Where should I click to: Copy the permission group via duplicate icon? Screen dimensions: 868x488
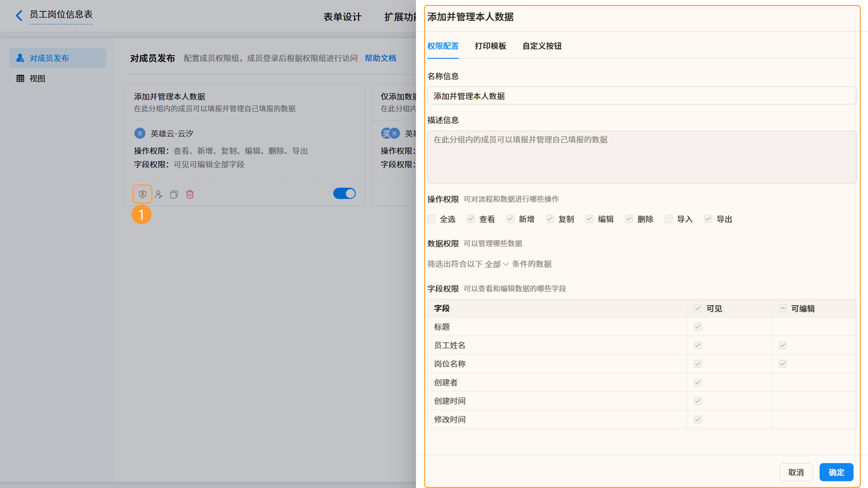click(x=174, y=194)
